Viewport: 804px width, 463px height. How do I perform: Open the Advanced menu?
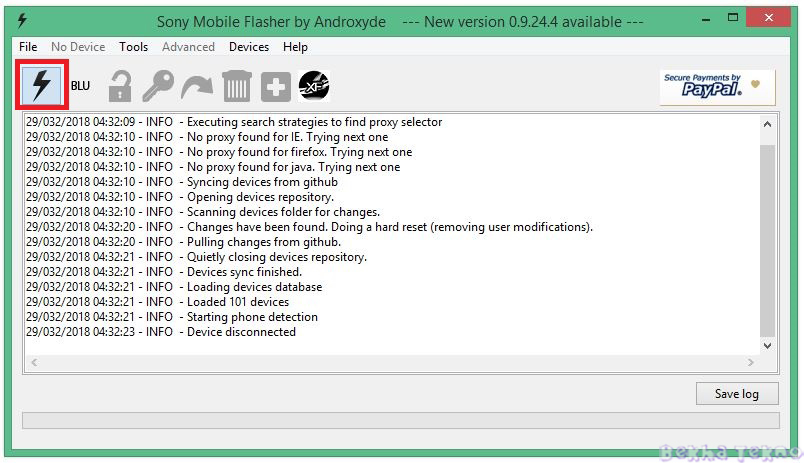(x=188, y=47)
